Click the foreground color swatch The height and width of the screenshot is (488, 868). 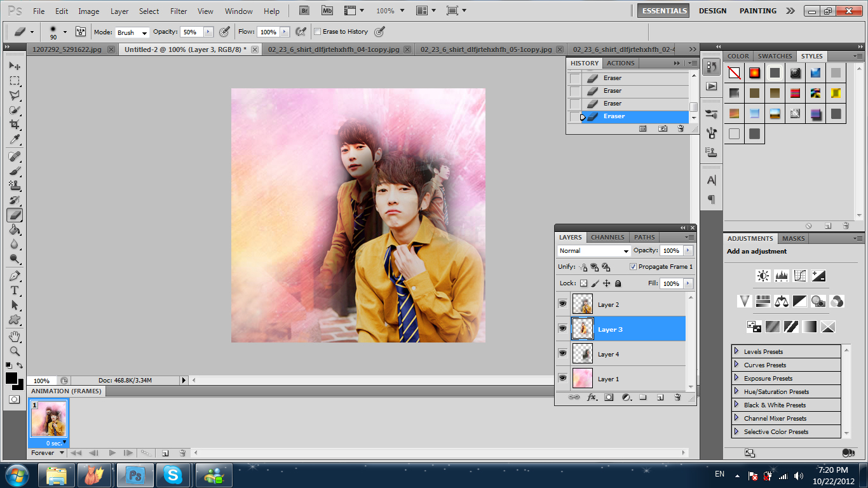coord(11,378)
